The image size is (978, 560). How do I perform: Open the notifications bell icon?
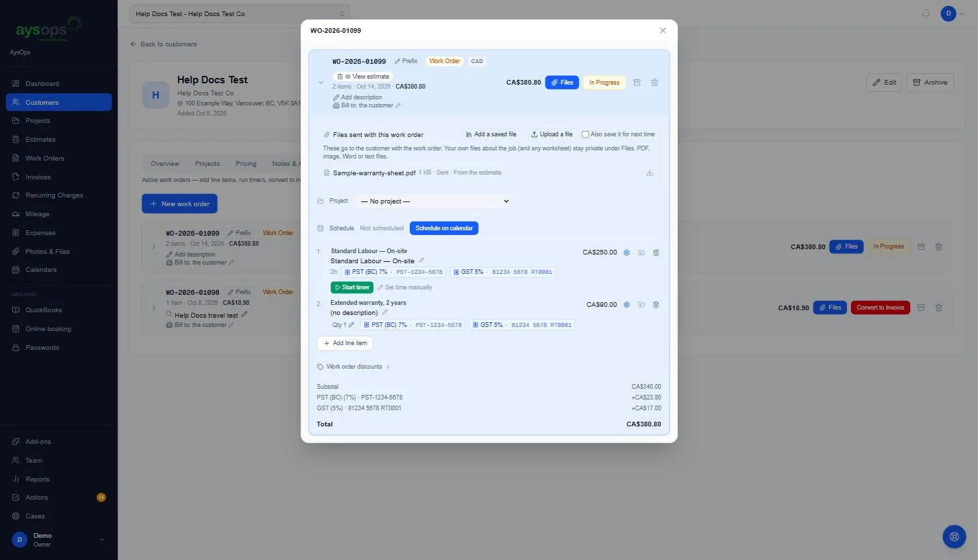(926, 13)
